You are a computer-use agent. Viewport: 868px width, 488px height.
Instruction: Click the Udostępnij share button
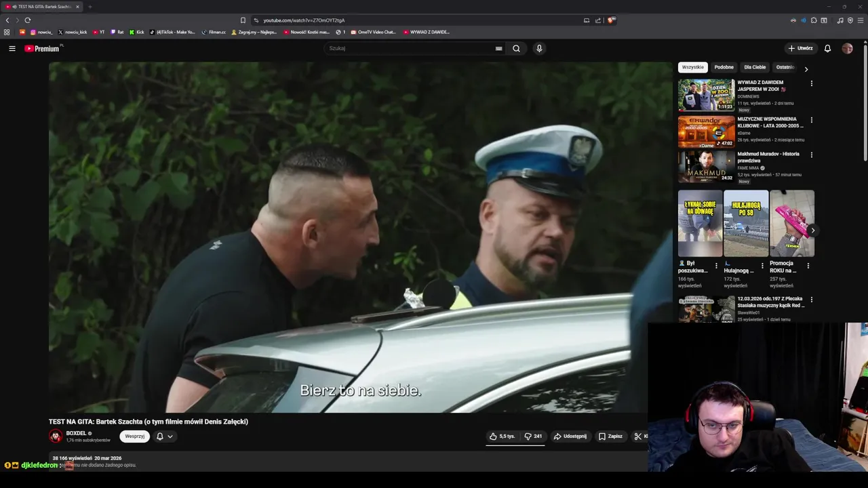tap(570, 436)
